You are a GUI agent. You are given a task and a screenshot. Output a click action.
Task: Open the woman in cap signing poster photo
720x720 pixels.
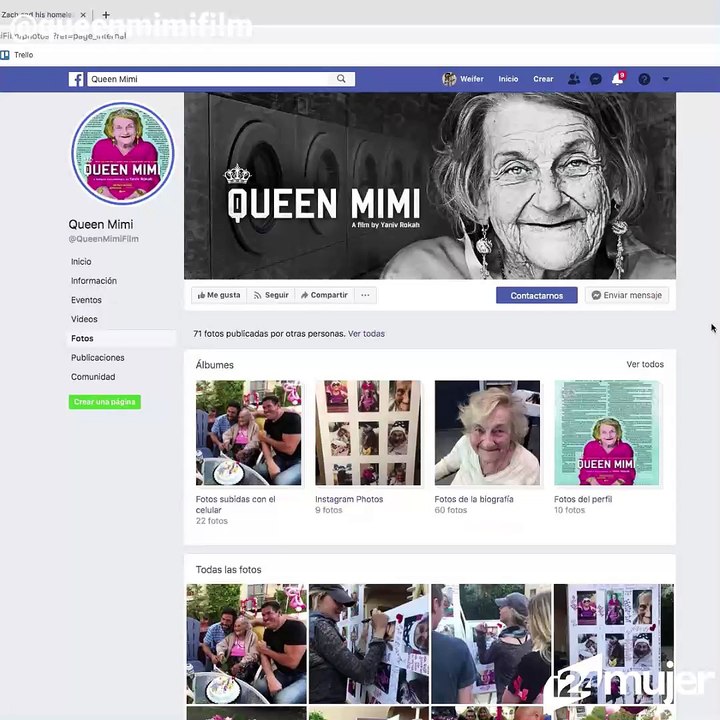369,644
